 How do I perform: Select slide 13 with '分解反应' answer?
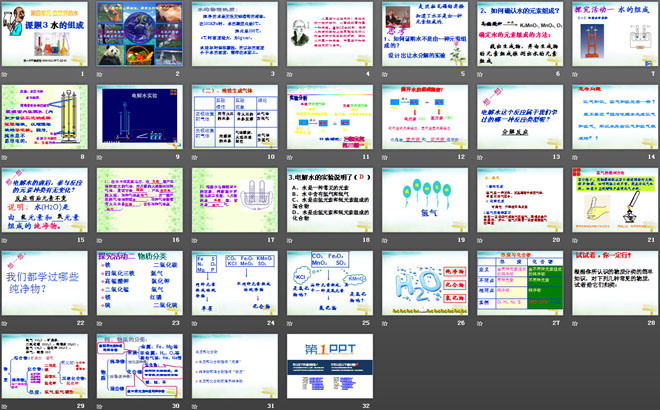coord(520,117)
